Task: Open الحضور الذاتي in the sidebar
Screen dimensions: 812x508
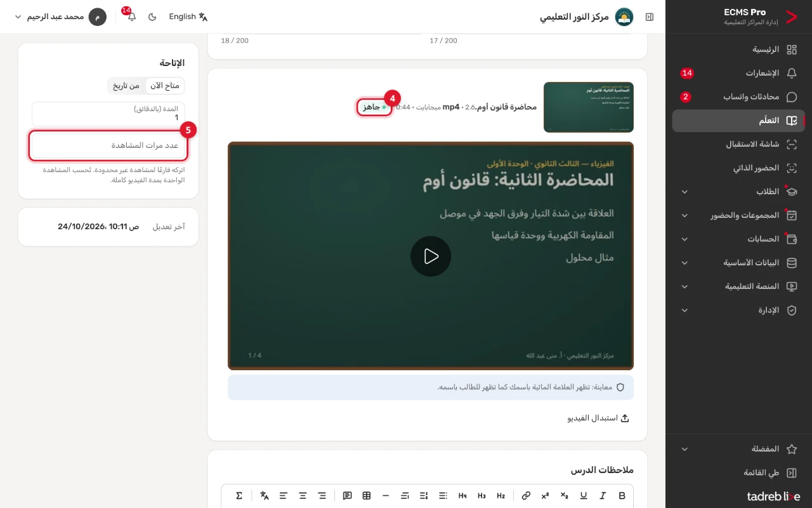Action: click(738, 168)
